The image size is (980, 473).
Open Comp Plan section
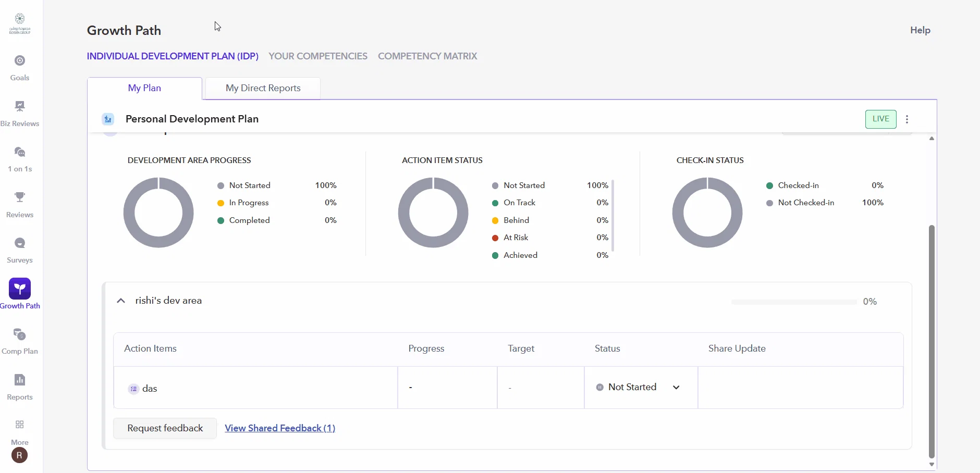[x=20, y=342]
